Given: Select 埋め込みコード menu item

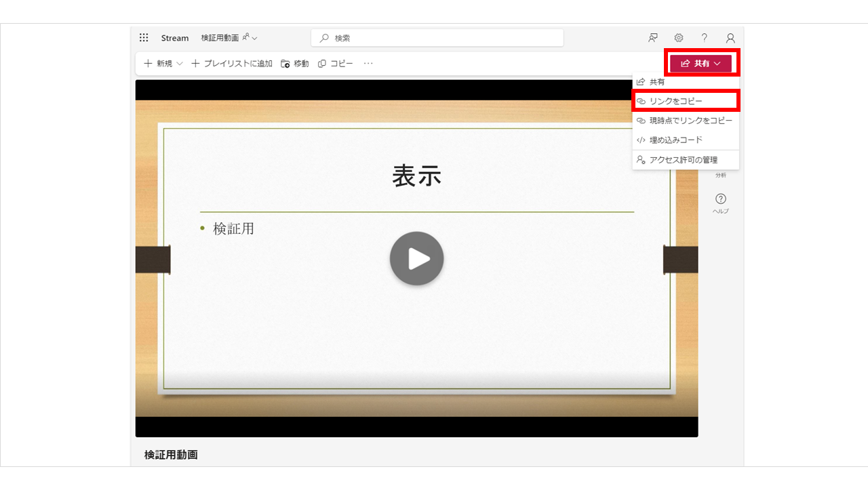Looking at the screenshot, I should tap(686, 140).
